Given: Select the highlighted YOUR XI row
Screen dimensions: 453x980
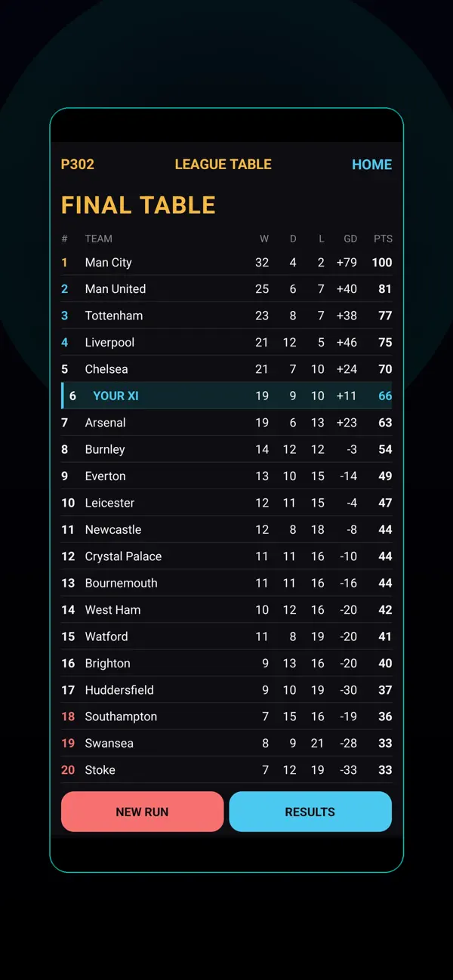Looking at the screenshot, I should click(x=226, y=396).
